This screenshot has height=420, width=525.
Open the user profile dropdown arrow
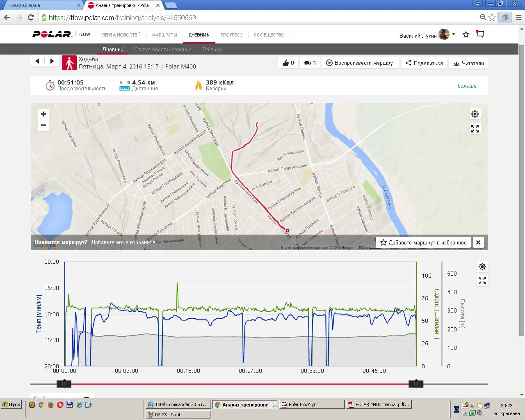point(454,34)
